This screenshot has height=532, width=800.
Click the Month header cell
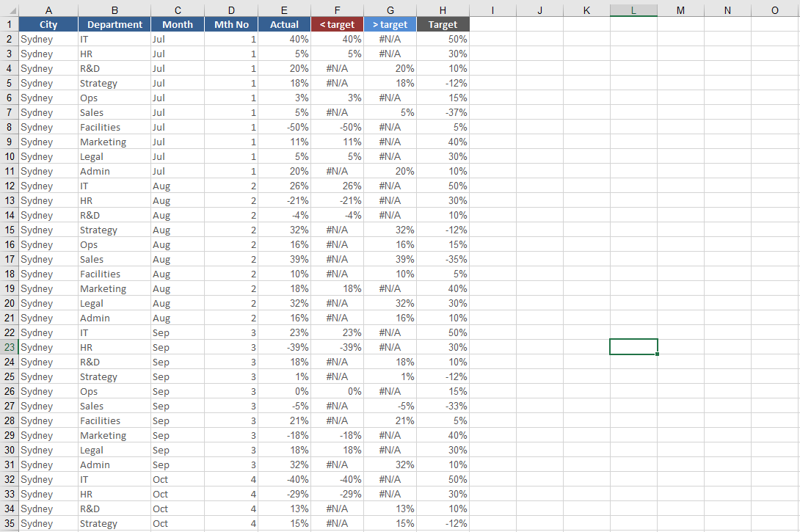pyautogui.click(x=178, y=24)
